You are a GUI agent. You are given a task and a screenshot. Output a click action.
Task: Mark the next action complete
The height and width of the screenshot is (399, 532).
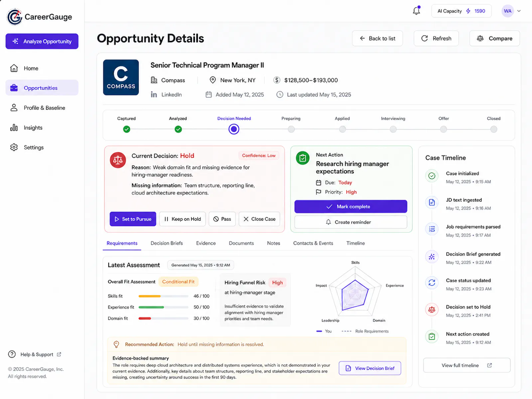(351, 206)
